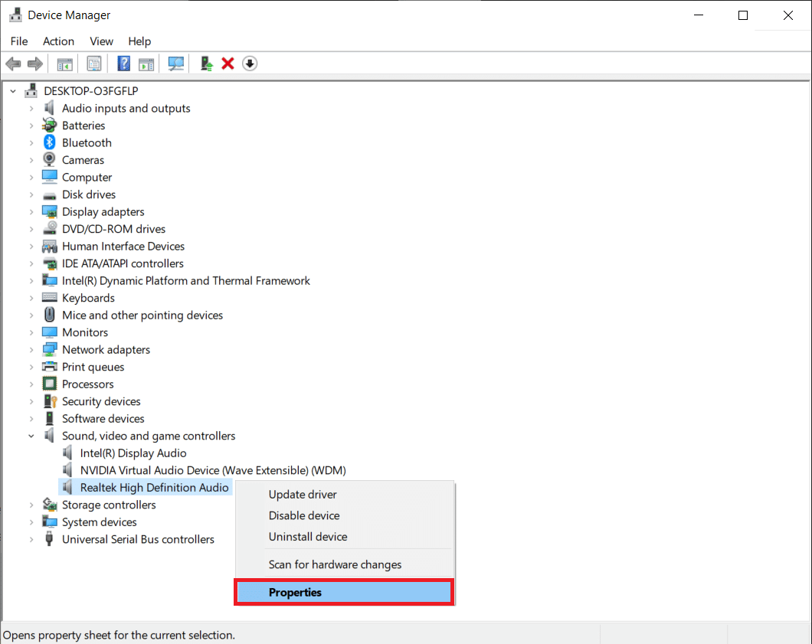Click the Update device driver toolbar icon
This screenshot has width=812, height=644.
point(207,64)
